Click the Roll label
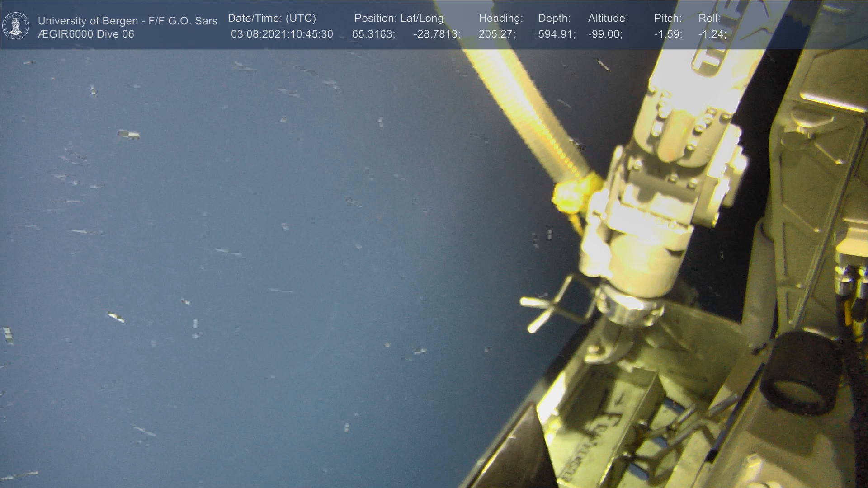The height and width of the screenshot is (488, 868). click(709, 19)
